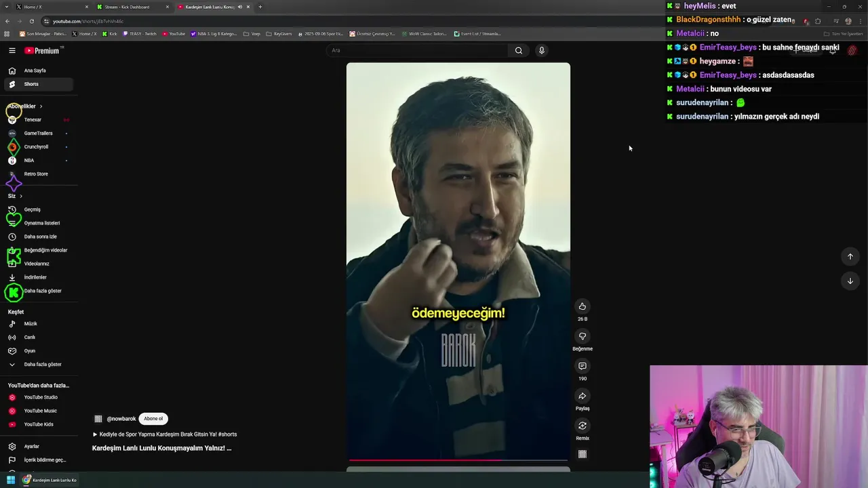868x488 pixels.
Task: Open a new browser tab
Action: 260,7
